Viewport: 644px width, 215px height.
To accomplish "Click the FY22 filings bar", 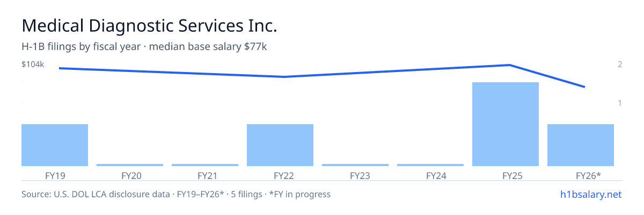I will (280, 145).
